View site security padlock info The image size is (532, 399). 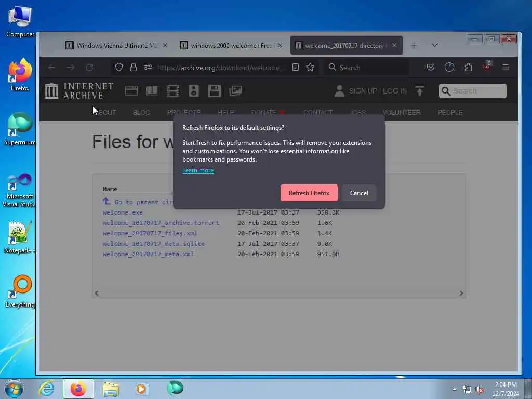point(134,67)
